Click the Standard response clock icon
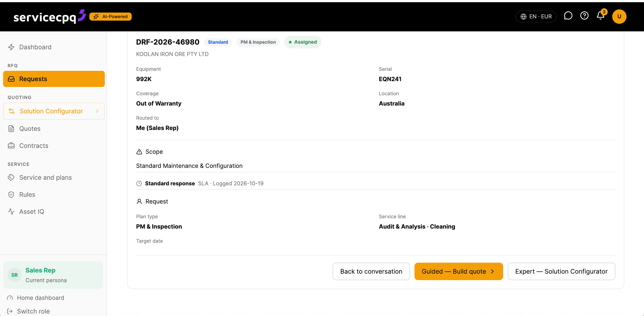The image size is (644, 316). point(139,183)
